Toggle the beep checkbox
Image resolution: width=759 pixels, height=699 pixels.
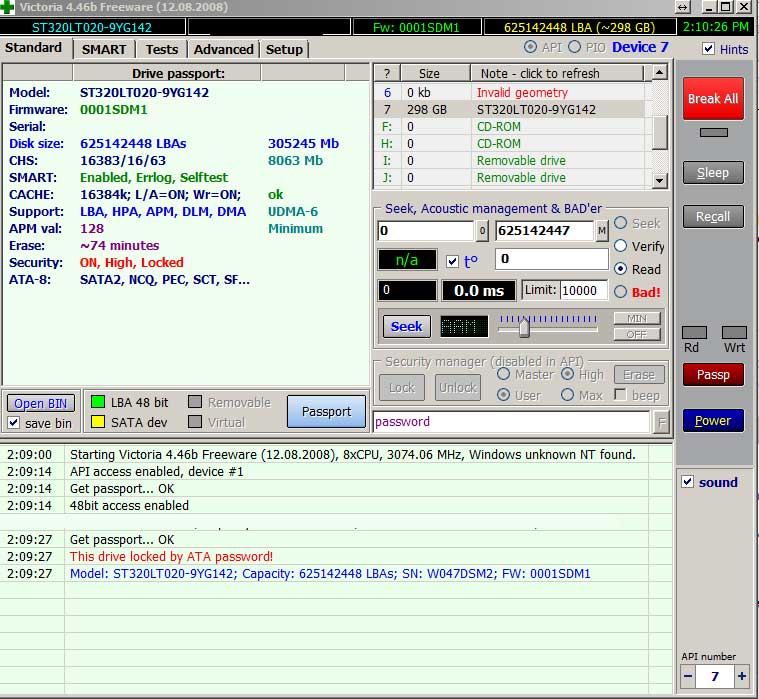pos(620,394)
